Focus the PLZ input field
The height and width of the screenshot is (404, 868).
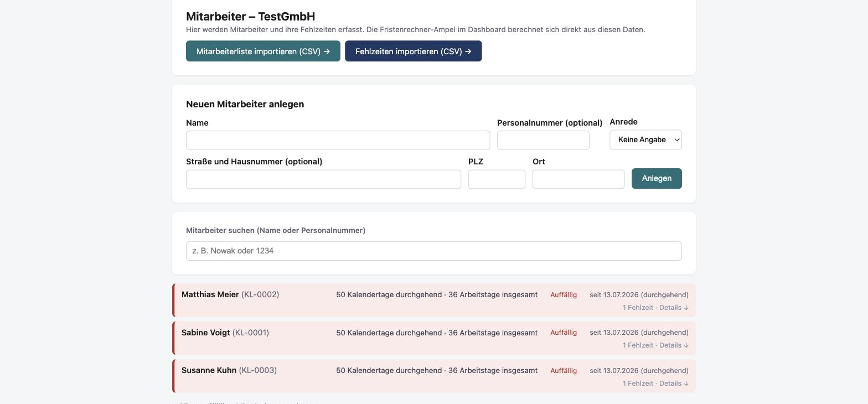[497, 179]
